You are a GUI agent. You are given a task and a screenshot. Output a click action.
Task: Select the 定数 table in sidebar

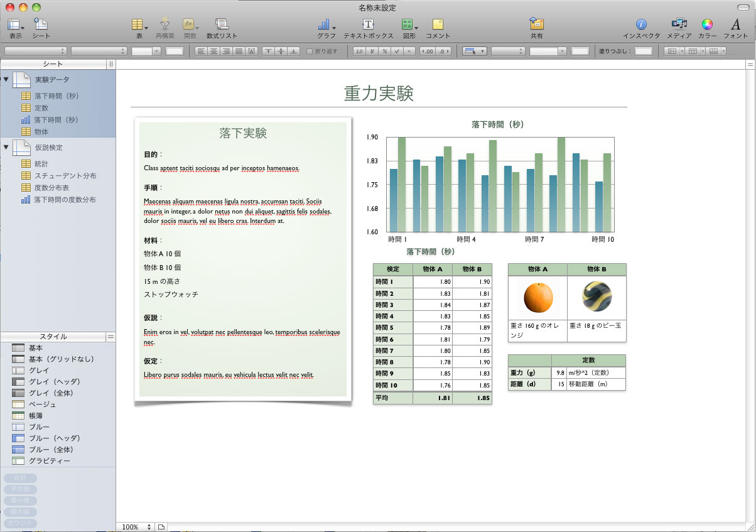point(41,108)
